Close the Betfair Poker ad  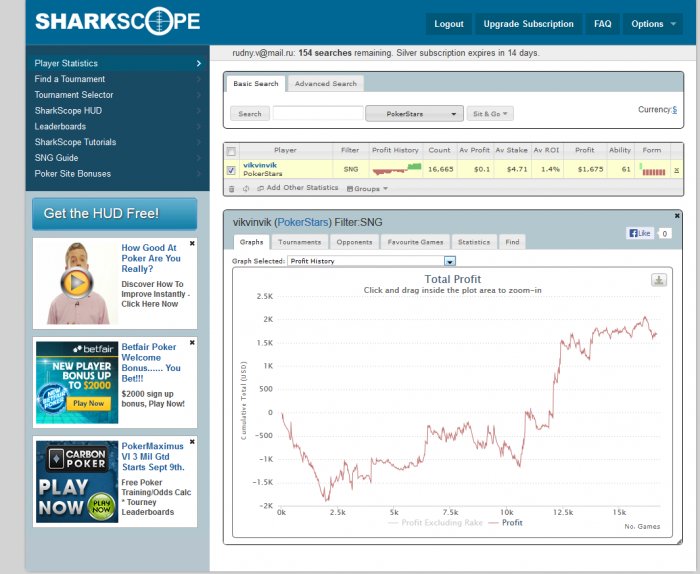point(192,342)
